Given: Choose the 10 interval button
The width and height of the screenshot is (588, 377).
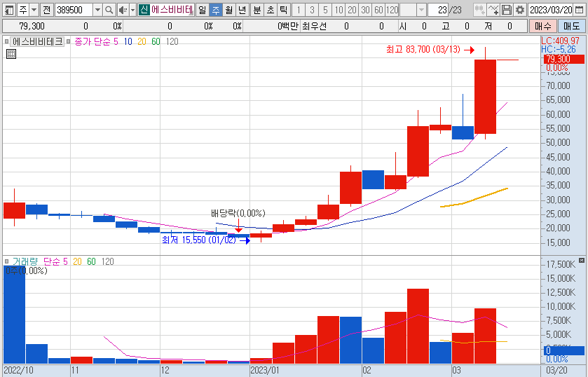Looking at the screenshot, I should pyautogui.click(x=339, y=10).
